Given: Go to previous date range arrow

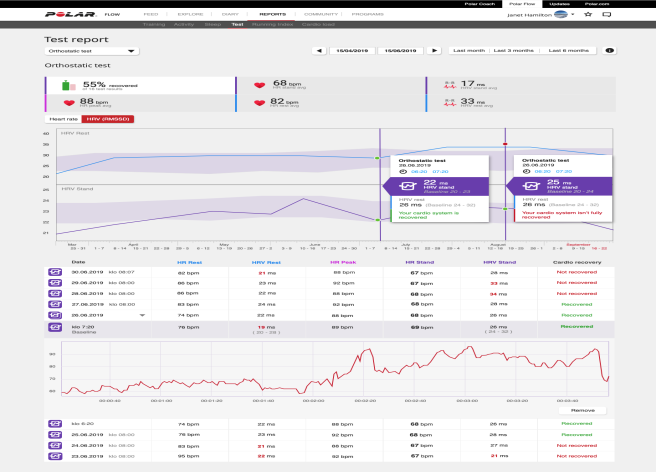Looking at the screenshot, I should (319, 50).
